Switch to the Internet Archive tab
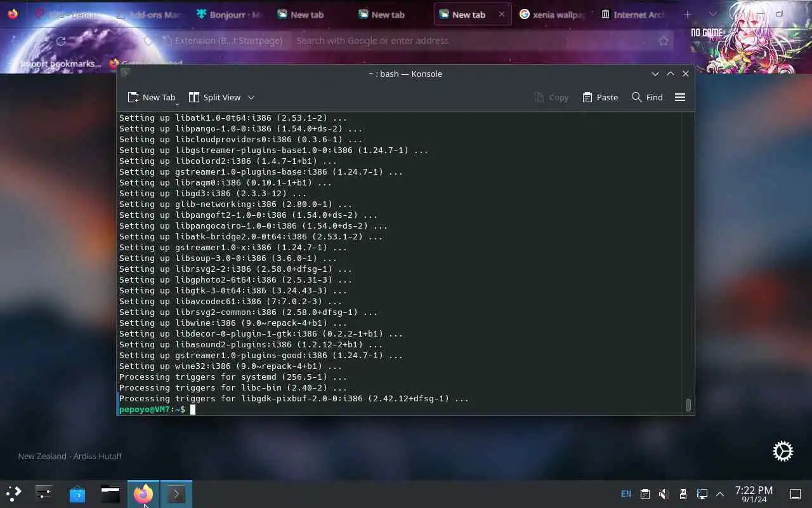This screenshot has height=508, width=812. (633, 14)
